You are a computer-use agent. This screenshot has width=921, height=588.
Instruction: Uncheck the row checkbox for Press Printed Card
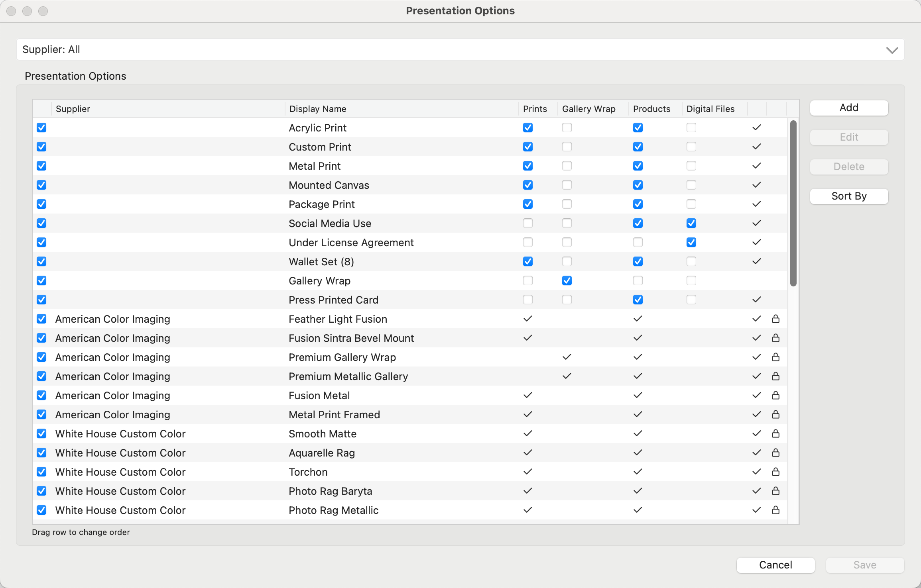41,300
